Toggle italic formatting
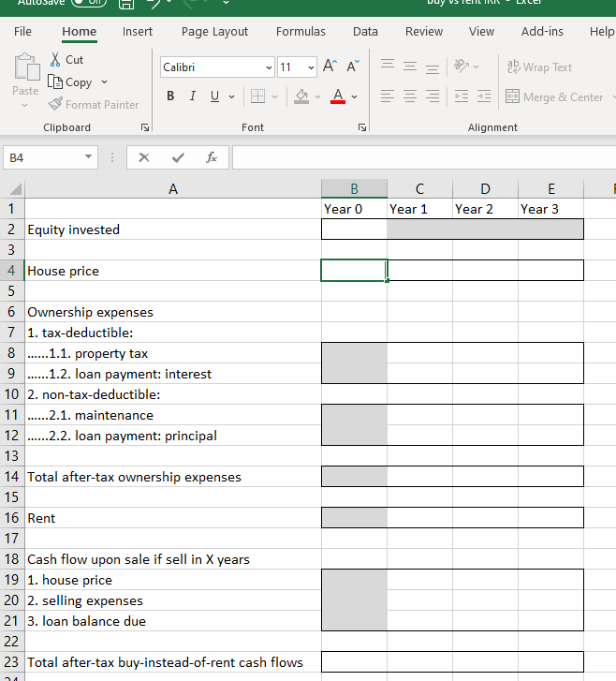The width and height of the screenshot is (616, 681). point(193,96)
